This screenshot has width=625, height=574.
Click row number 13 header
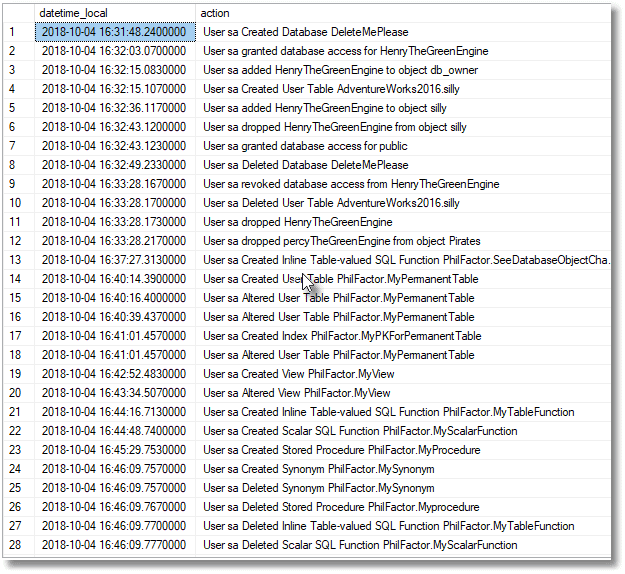(x=19, y=260)
